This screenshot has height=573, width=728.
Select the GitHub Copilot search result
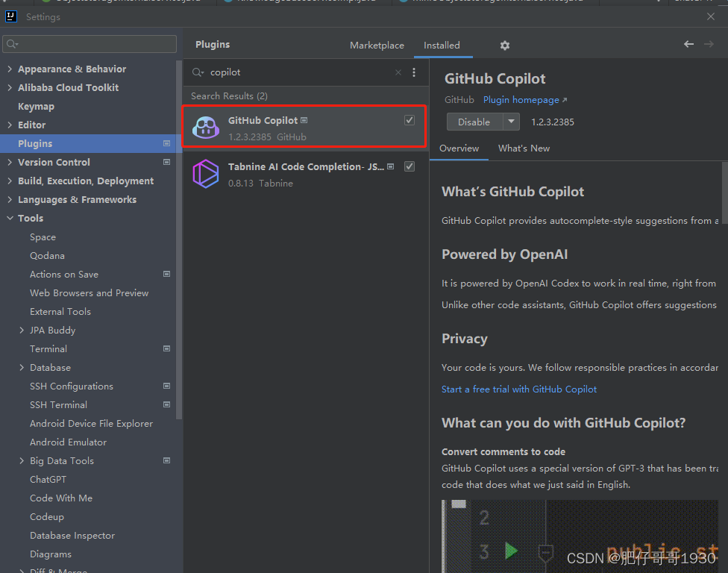[304, 127]
